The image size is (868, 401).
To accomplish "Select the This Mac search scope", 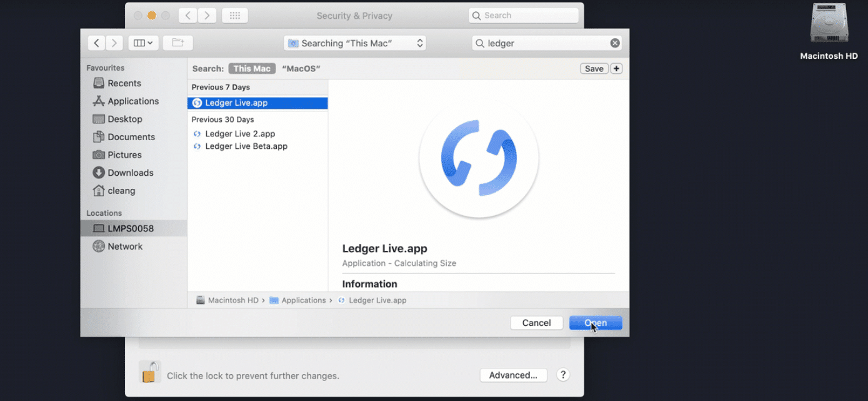I will pos(252,69).
